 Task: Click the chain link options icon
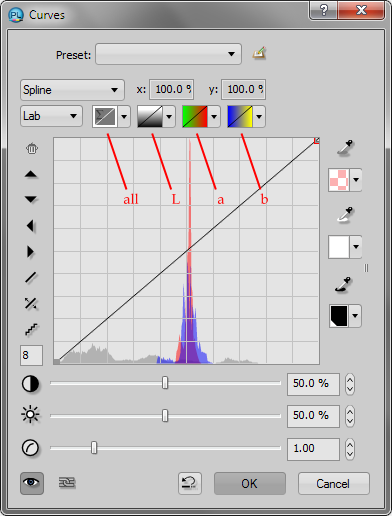click(x=67, y=482)
